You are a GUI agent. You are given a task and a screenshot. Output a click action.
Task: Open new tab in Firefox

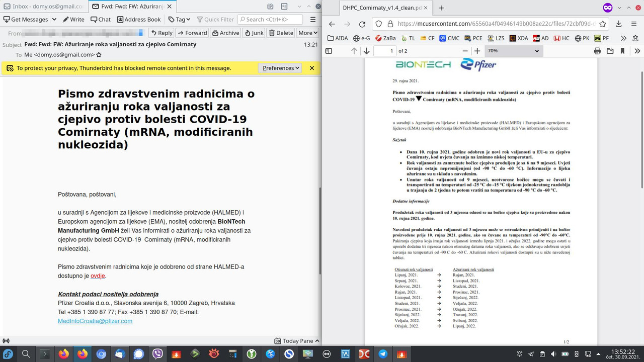coord(441,8)
